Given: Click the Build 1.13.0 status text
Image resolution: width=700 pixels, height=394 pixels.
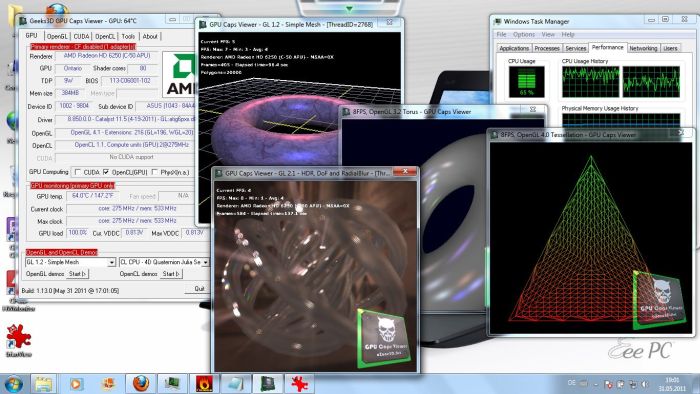Looking at the screenshot, I should pos(70,290).
